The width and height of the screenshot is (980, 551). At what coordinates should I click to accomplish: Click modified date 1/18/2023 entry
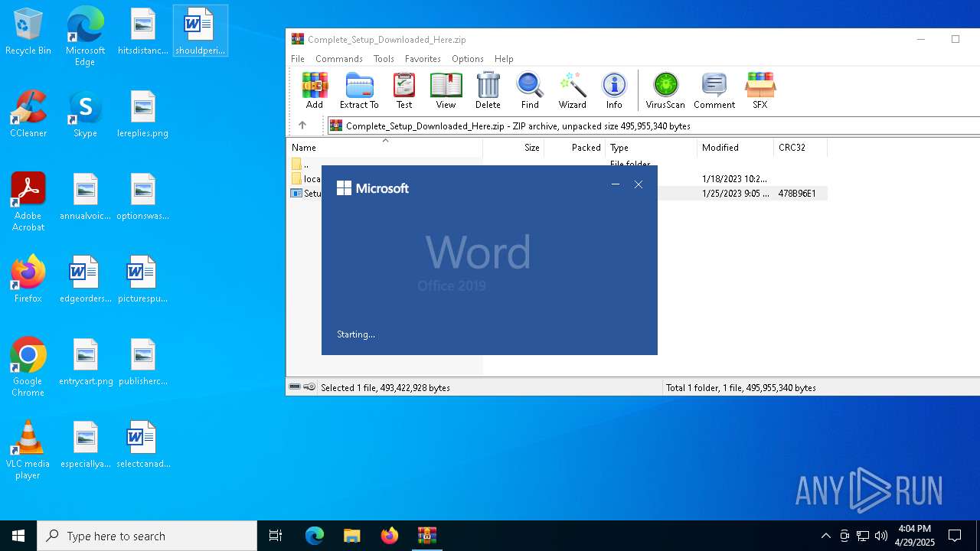[x=734, y=179]
